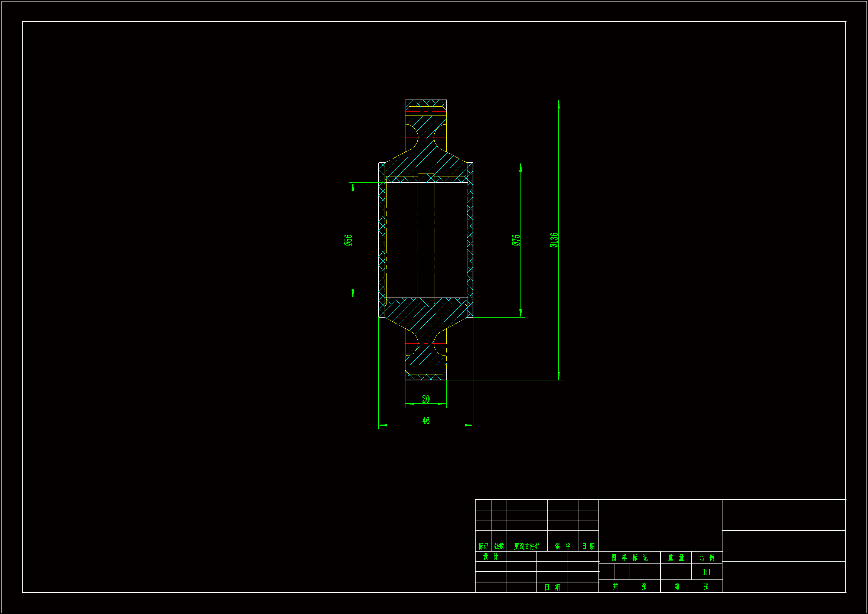The width and height of the screenshot is (868, 614).
Task: Select the 比例 title block label
Action: 707,558
